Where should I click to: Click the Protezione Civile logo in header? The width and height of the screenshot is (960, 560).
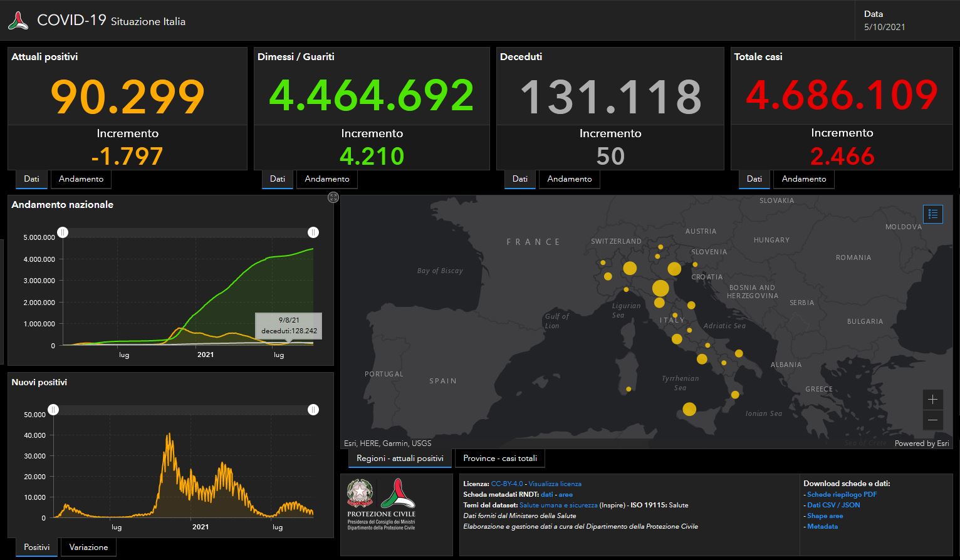[x=19, y=21]
